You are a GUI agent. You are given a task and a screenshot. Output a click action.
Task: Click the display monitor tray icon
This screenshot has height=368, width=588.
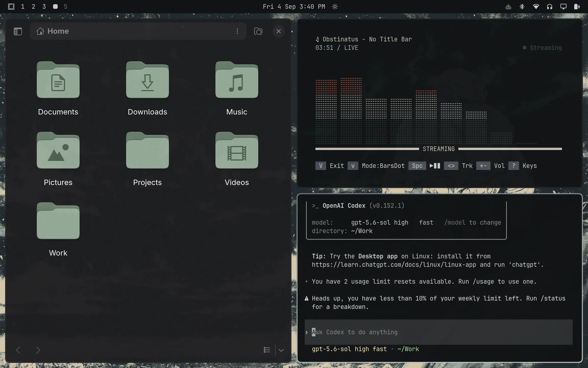563,7
